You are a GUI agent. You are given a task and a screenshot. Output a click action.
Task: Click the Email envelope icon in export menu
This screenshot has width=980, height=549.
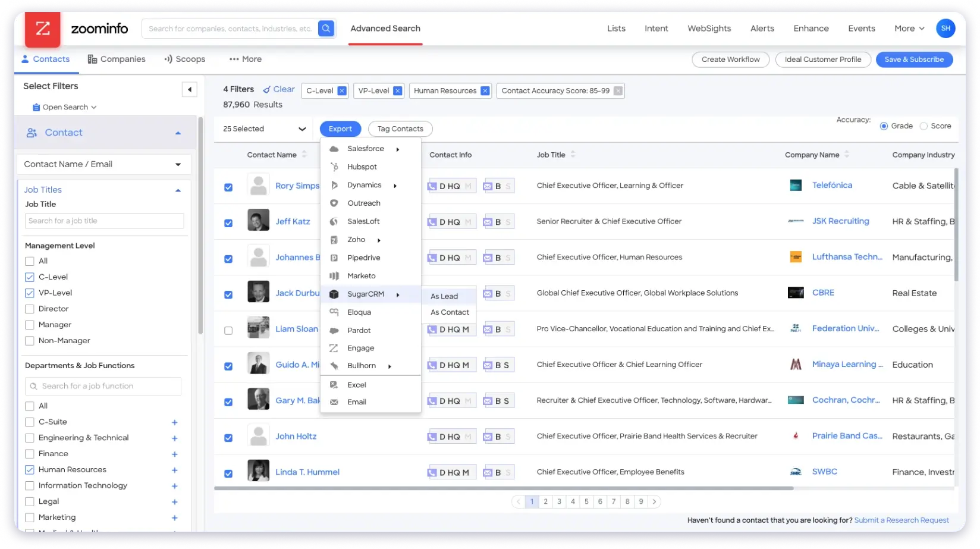click(334, 402)
